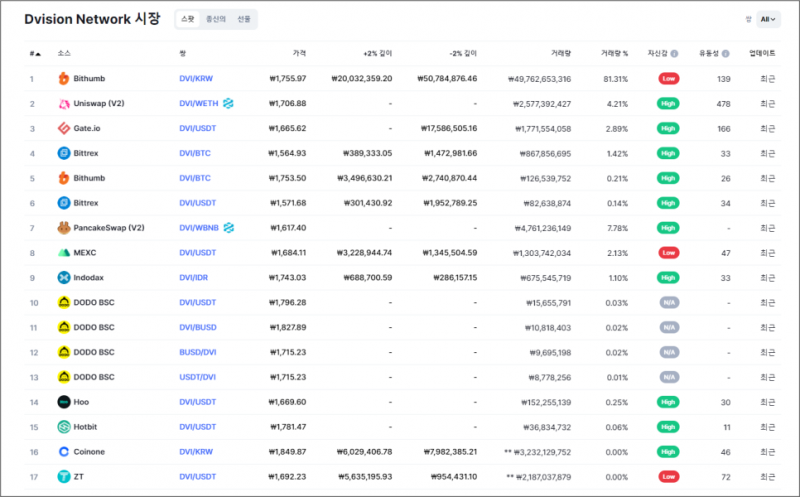The width and height of the screenshot is (800, 497).
Task: Click the DODO BSC logo in row 11
Action: coord(64,328)
